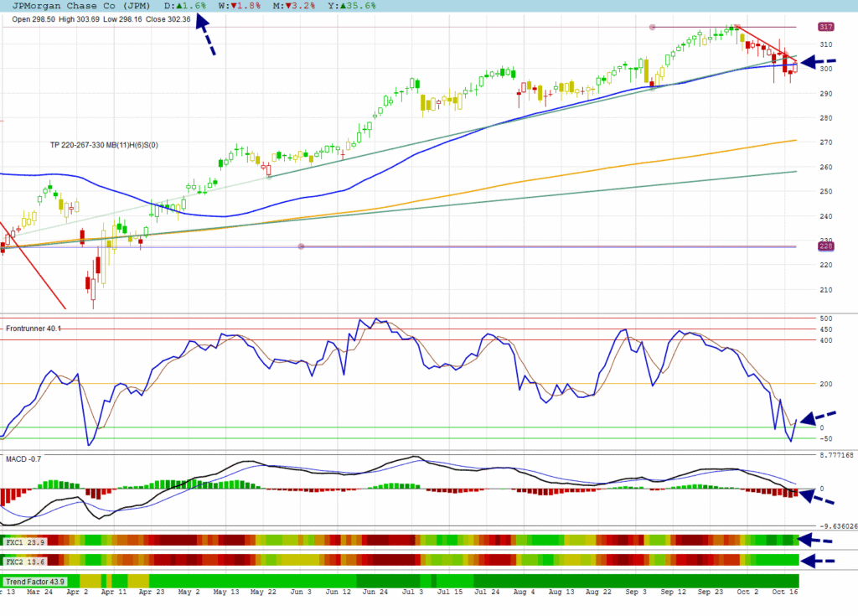Click the FXC1 23.9 heat strip label

coord(25,542)
